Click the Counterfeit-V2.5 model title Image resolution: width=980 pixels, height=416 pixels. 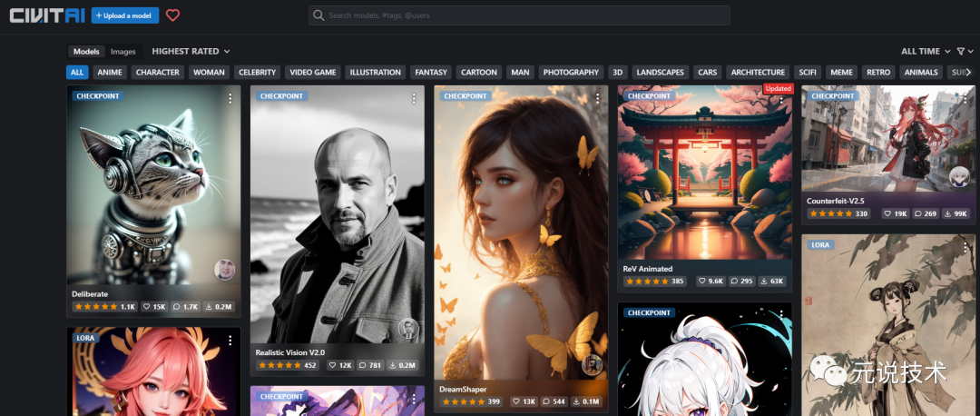(x=835, y=202)
